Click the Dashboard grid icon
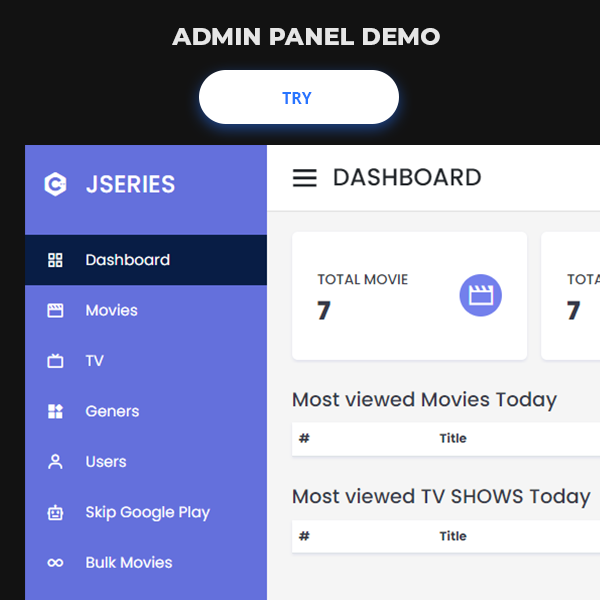600x600 pixels. coord(55,260)
